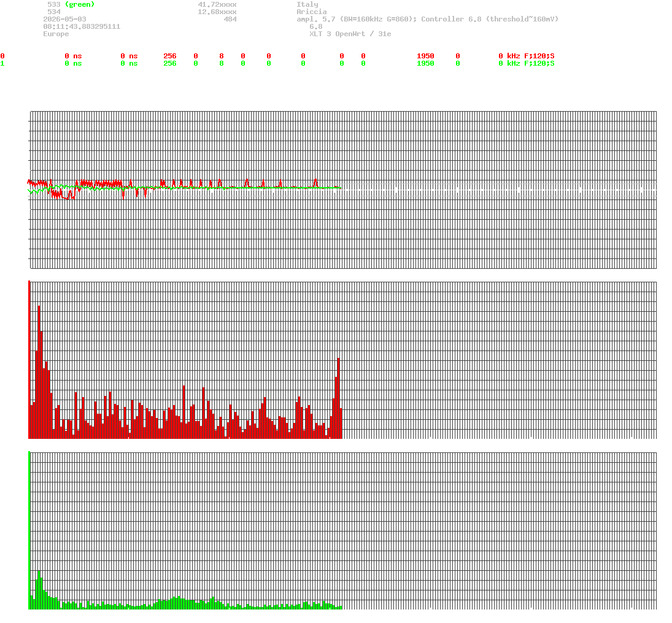Click the city name 'Ariccia'
The width and height of the screenshot is (672, 623).
[x=312, y=12]
